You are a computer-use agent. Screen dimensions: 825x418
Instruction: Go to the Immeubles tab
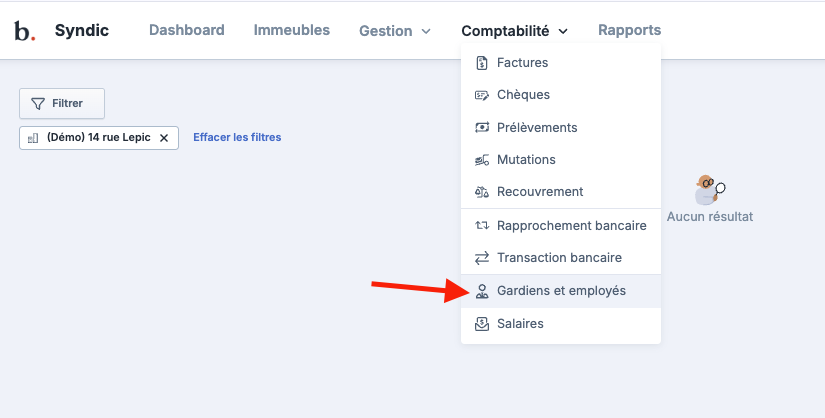pyautogui.click(x=291, y=30)
